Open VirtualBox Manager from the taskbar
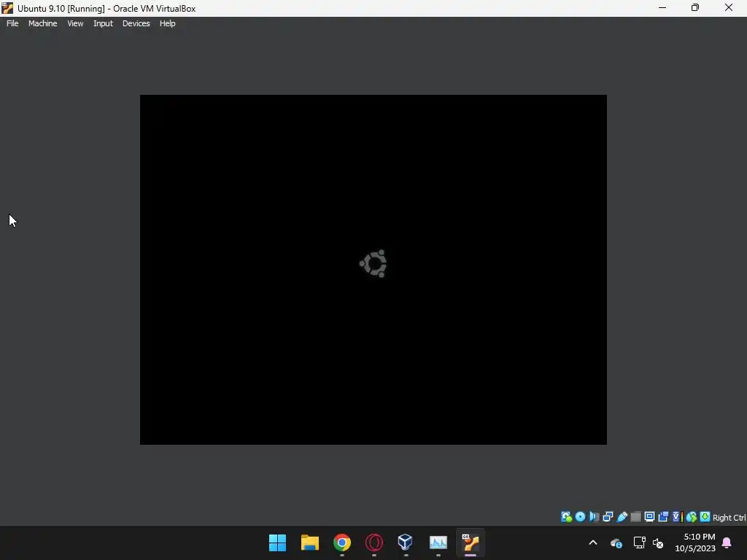The image size is (747, 560). (x=406, y=542)
